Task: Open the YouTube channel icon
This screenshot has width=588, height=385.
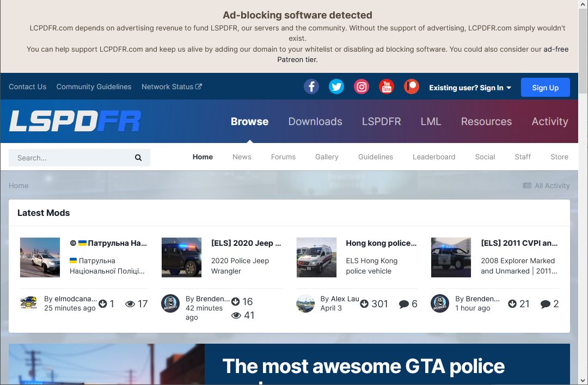Action: pos(386,87)
